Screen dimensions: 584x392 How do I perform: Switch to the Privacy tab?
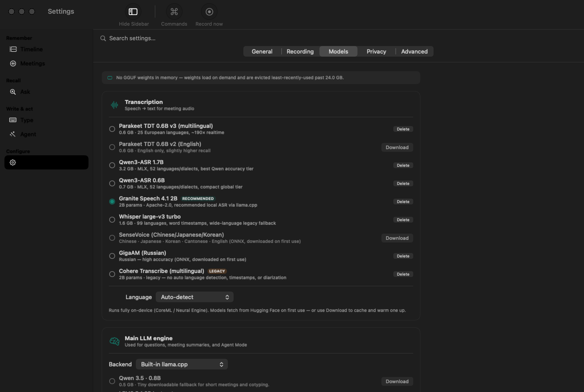[376, 52]
